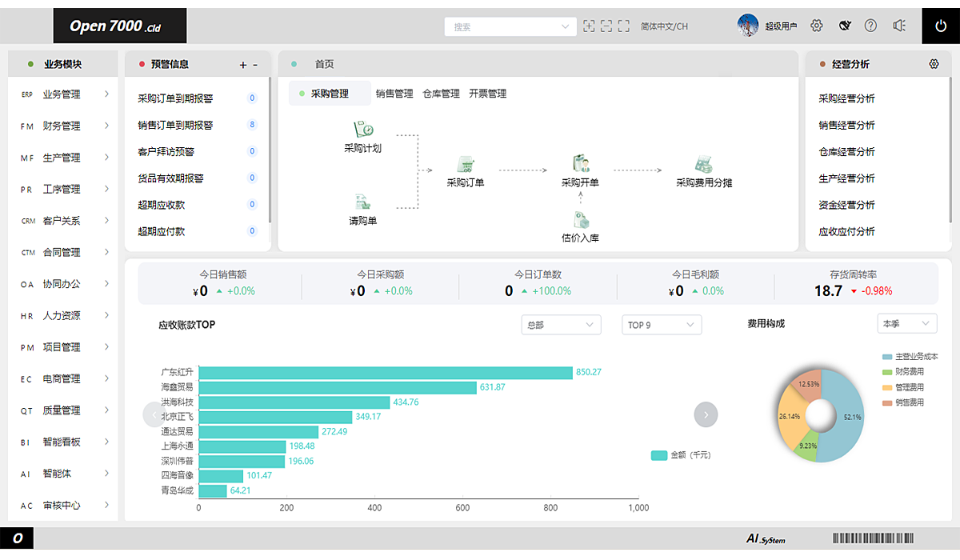Click the 广东红升 bar in chart

click(386, 372)
